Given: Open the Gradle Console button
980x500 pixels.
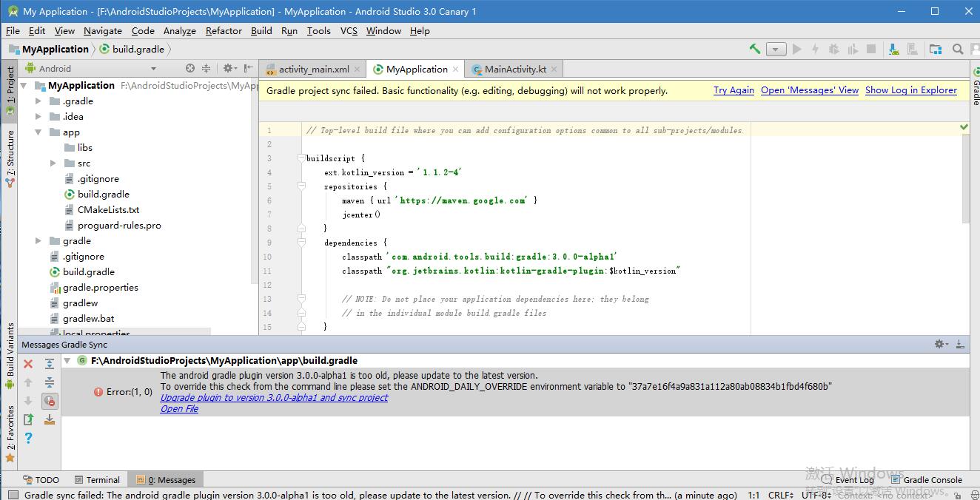Looking at the screenshot, I should pos(927,479).
